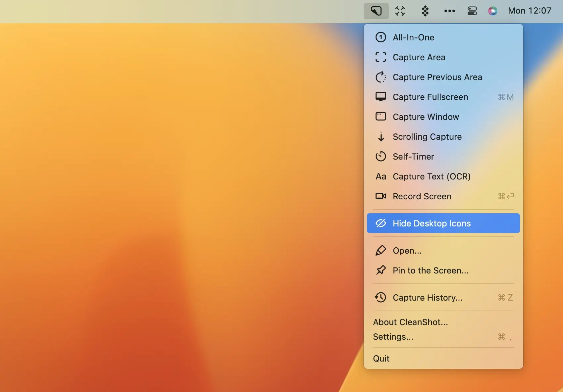Start Record Screen from the menu
The width and height of the screenshot is (563, 392).
tap(443, 196)
